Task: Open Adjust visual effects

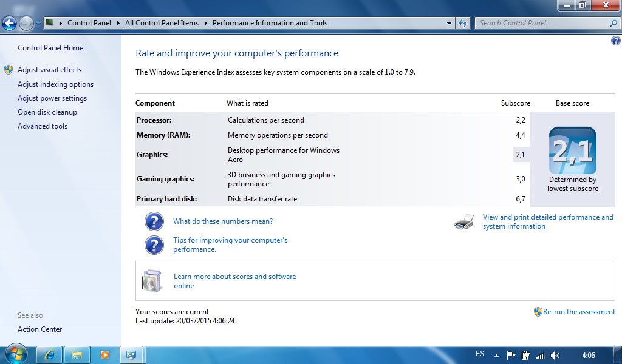Action: click(x=49, y=70)
